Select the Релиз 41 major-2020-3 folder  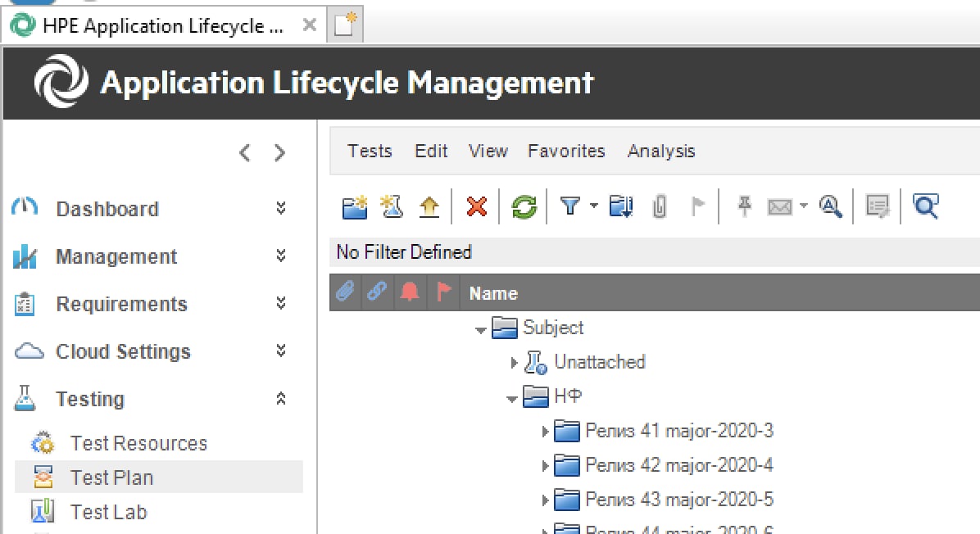click(679, 430)
